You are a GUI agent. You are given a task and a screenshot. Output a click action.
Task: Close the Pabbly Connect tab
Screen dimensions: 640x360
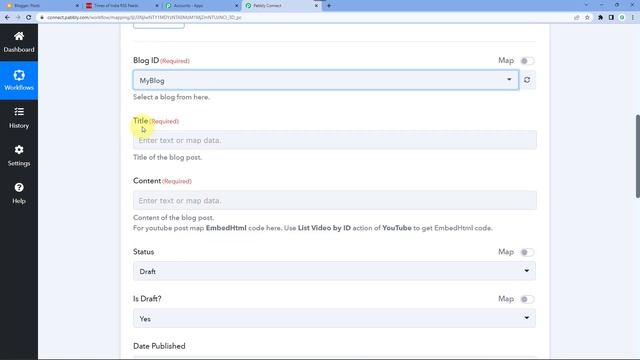[x=316, y=6]
